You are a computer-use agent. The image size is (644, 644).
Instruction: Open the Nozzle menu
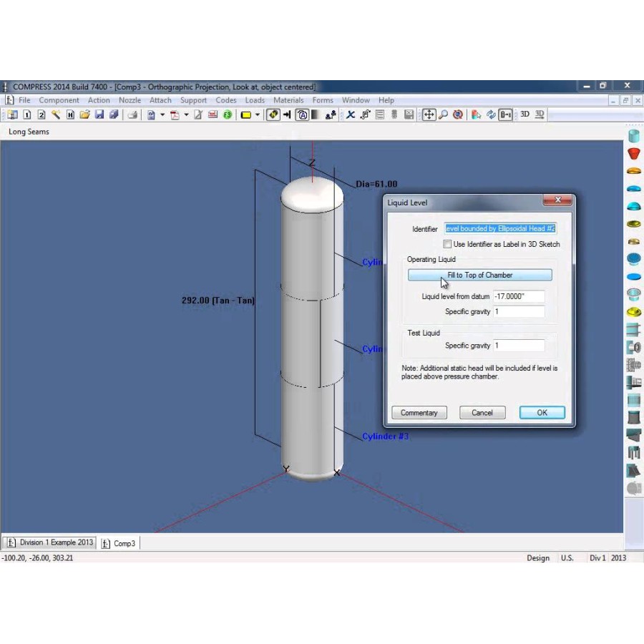pyautogui.click(x=130, y=99)
